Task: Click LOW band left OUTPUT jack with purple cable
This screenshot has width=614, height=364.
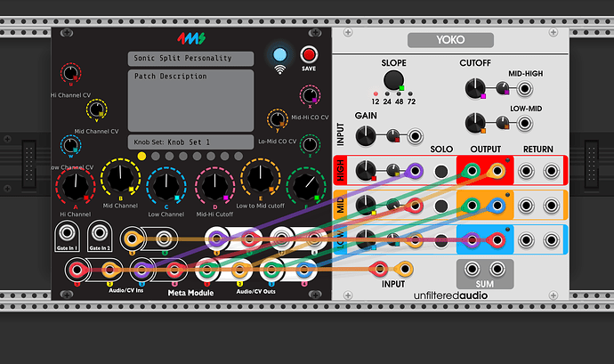Action: click(472, 240)
